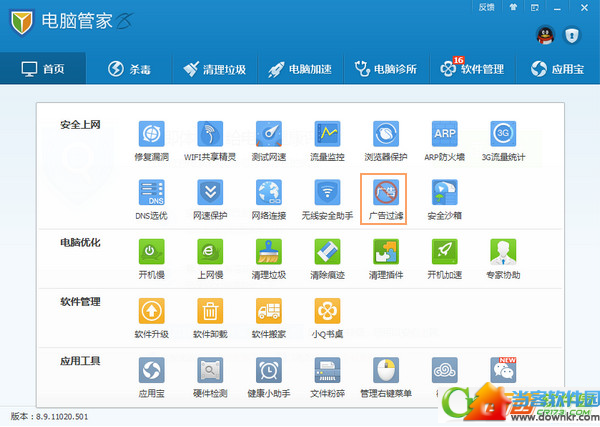This screenshot has height=427, width=600.
Task: Click the QQ penguin account avatar
Action: [x=545, y=35]
